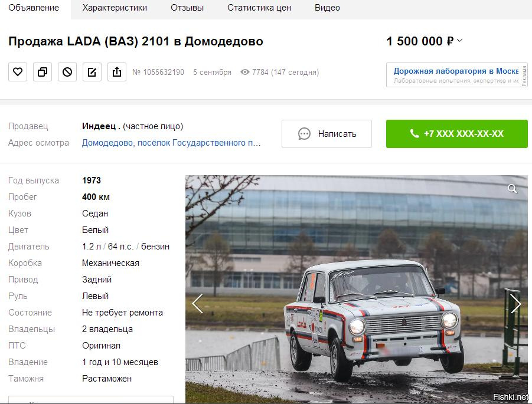Expand price dropdown next to 1 500 000 ₽

coord(459,41)
